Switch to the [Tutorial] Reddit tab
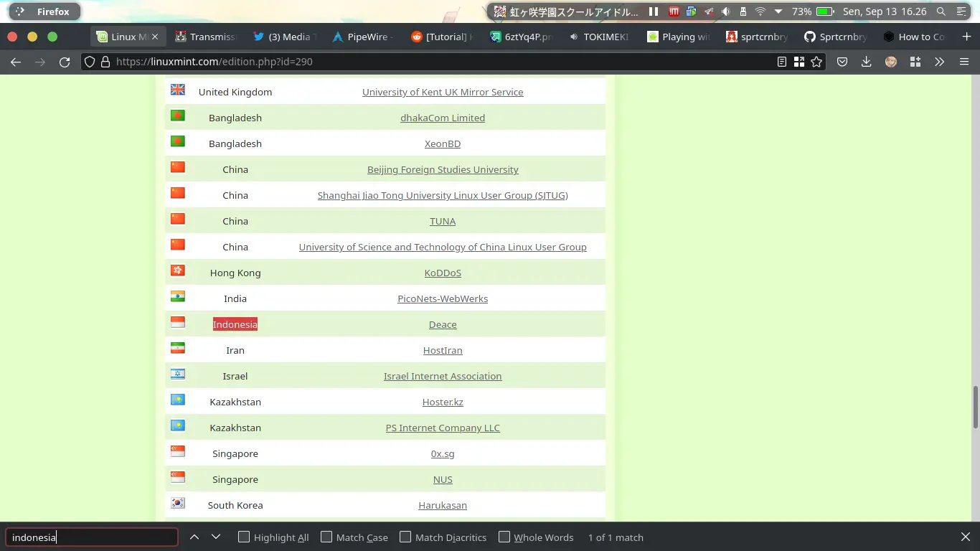This screenshot has width=980, height=551. [440, 37]
